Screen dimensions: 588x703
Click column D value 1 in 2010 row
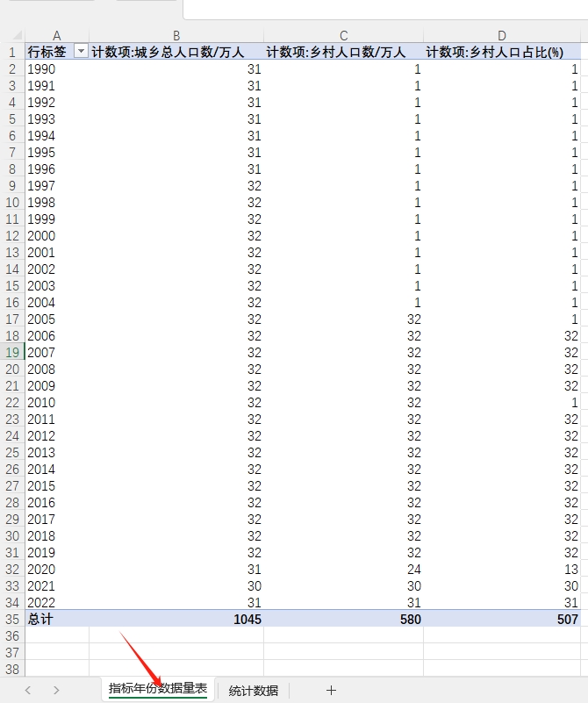(x=502, y=403)
